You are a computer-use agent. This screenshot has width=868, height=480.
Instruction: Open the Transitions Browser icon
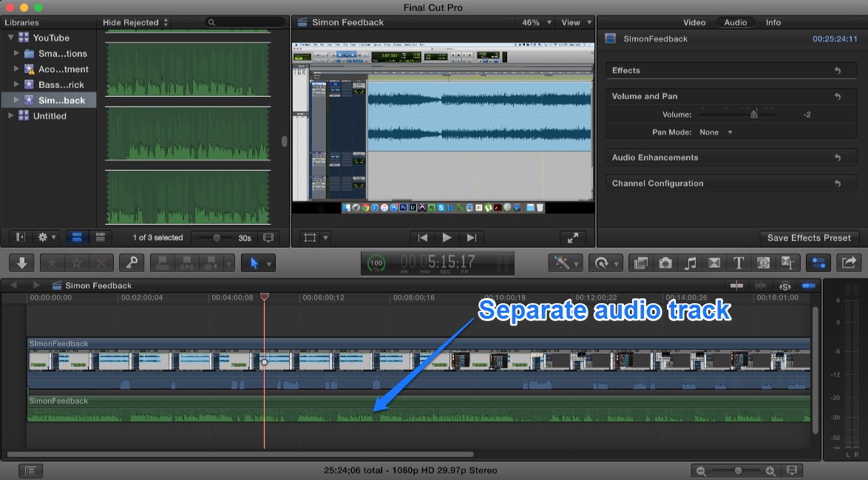tap(714, 263)
